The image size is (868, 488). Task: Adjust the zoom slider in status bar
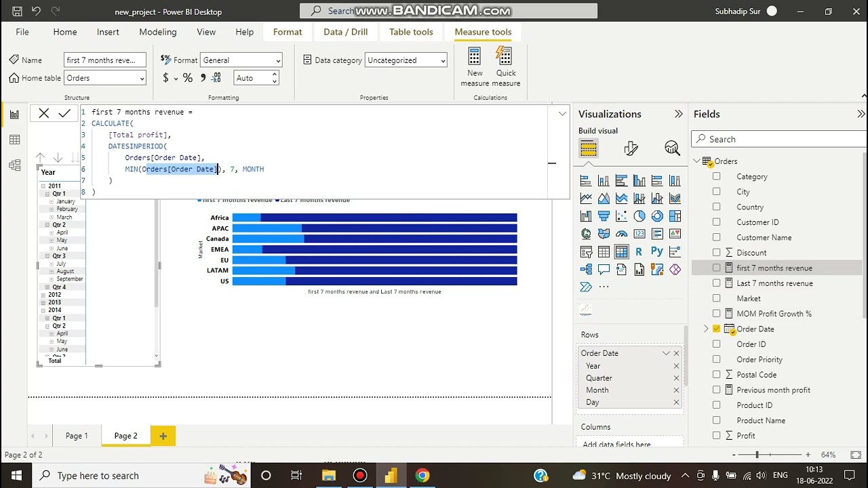tap(757, 455)
